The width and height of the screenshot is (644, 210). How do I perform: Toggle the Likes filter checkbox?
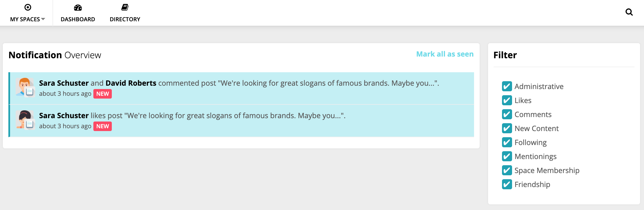coord(507,100)
